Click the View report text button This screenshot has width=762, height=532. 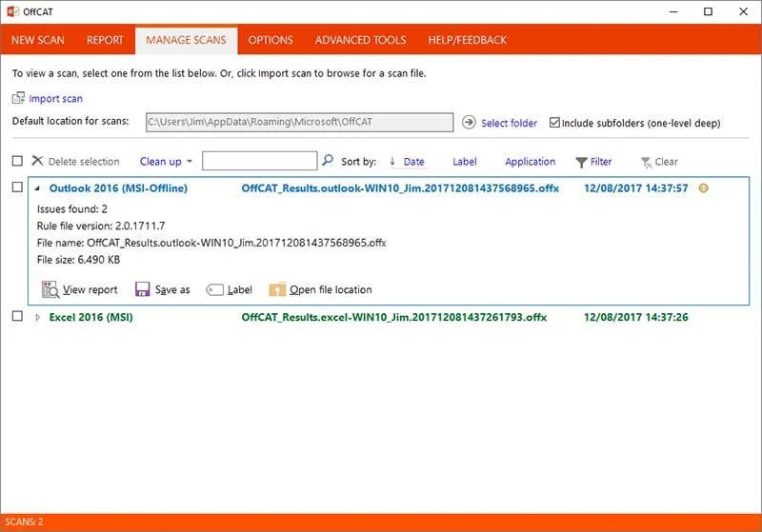coord(90,289)
